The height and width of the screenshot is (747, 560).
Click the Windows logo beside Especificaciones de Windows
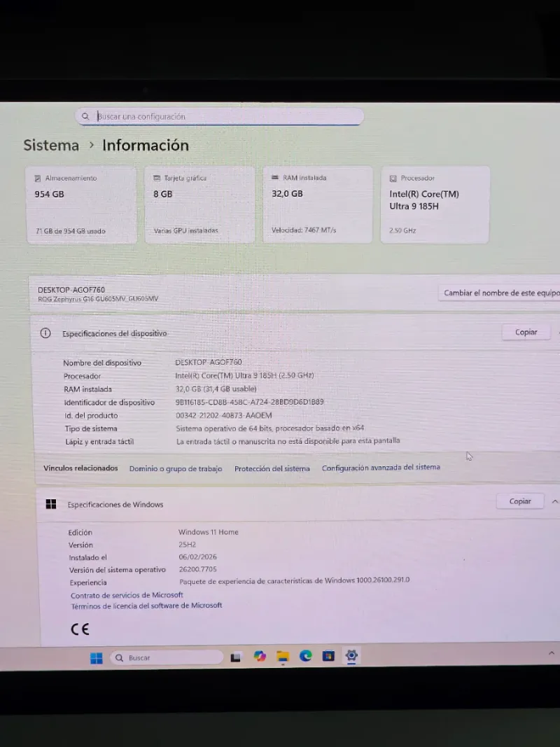point(51,504)
